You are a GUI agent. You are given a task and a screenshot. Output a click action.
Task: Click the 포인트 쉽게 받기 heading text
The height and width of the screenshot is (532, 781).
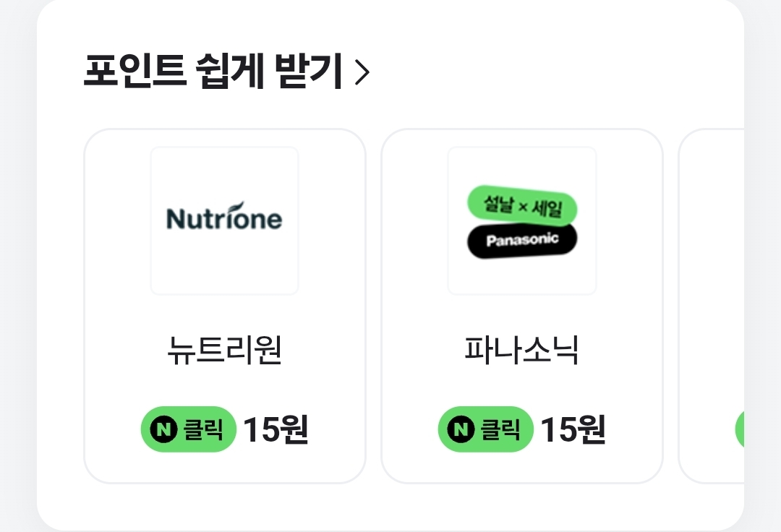(213, 72)
